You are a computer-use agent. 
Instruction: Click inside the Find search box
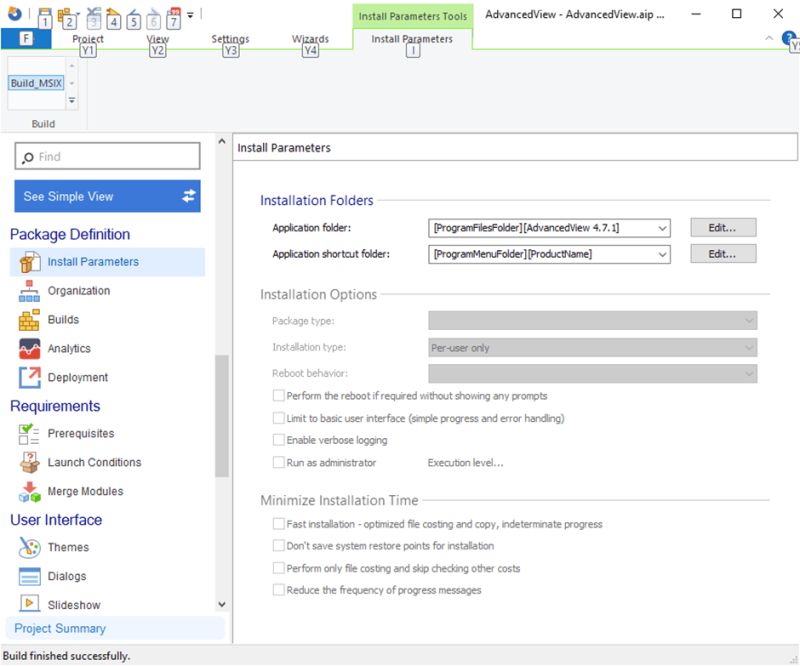click(x=107, y=156)
